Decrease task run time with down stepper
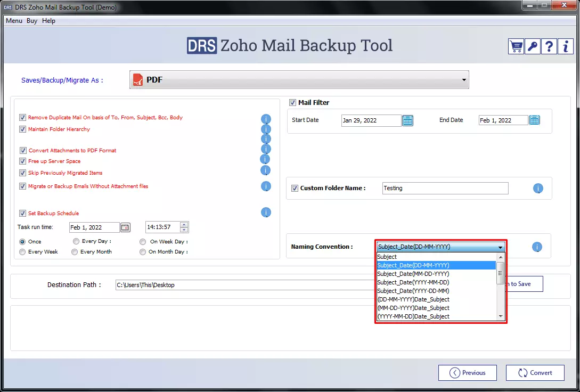Viewport: 580px width, 392px height. click(184, 230)
